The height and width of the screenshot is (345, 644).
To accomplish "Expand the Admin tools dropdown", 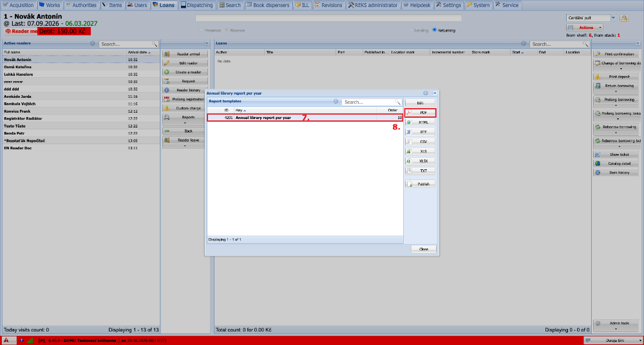I will pos(616,325).
